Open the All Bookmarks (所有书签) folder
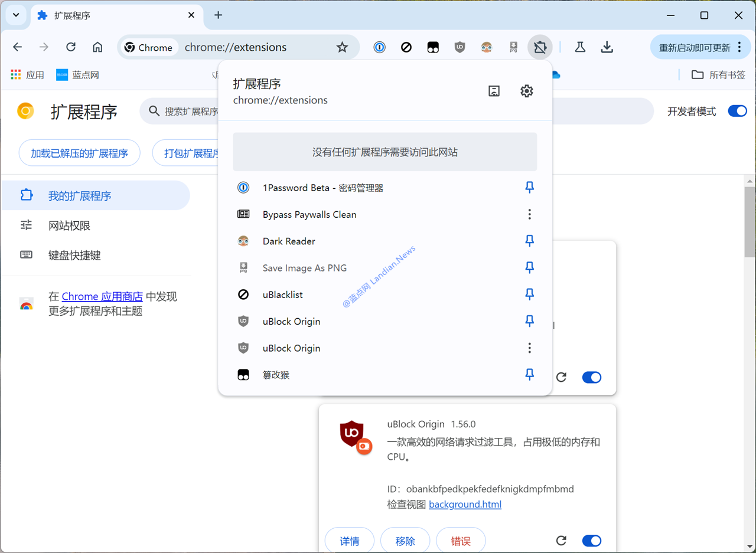The width and height of the screenshot is (756, 553). [x=719, y=75]
